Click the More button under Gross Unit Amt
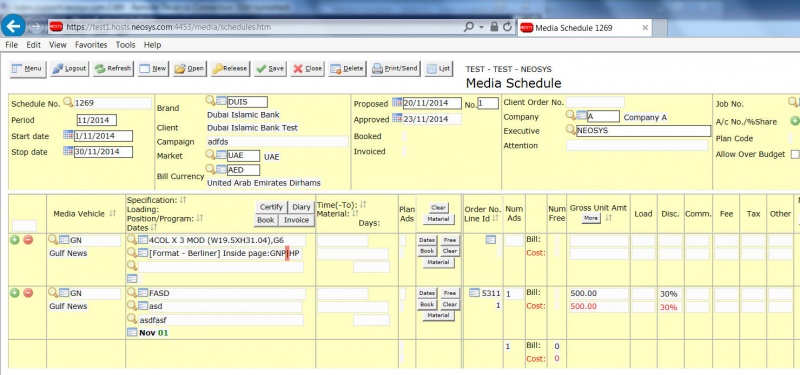This screenshot has width=800, height=375. click(591, 218)
